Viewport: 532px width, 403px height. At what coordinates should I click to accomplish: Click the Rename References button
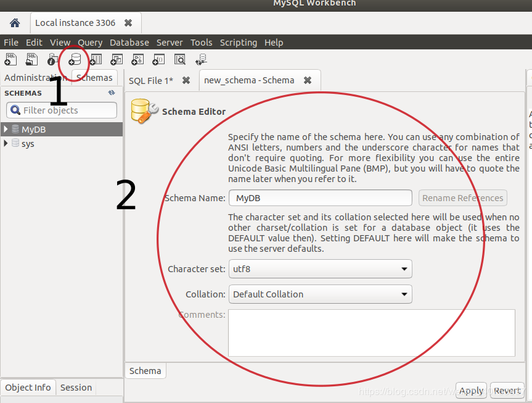[463, 197]
